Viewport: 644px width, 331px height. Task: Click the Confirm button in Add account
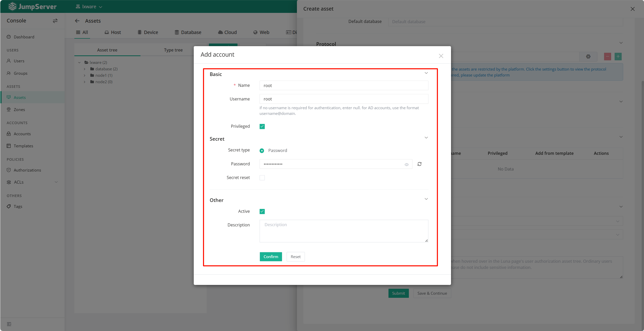(x=270, y=257)
